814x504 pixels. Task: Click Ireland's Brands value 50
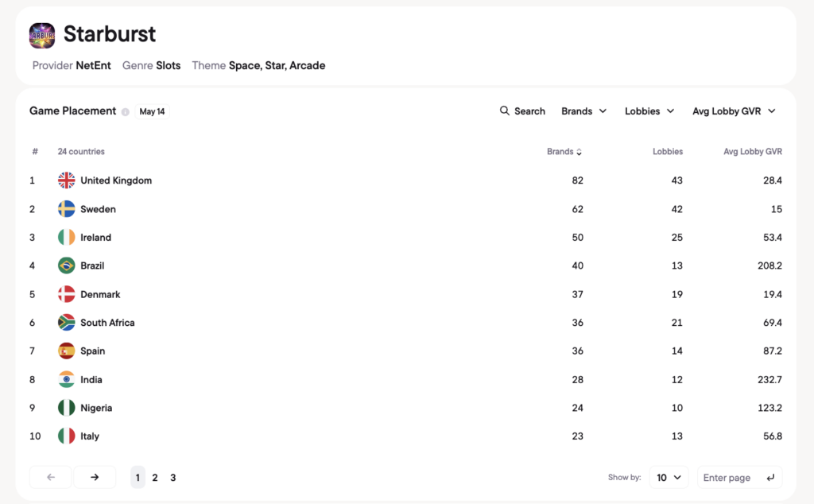pos(577,237)
